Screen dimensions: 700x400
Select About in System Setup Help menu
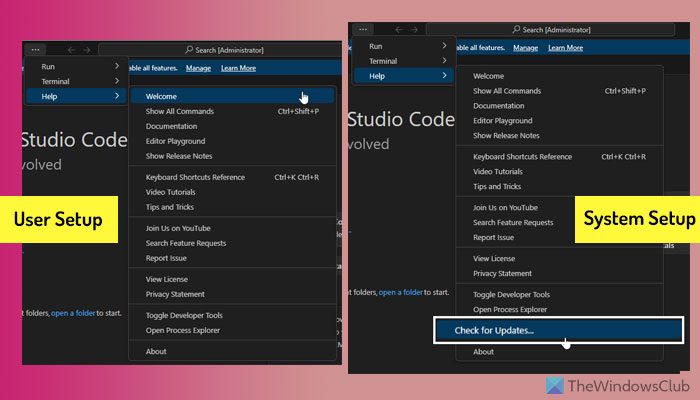[x=559, y=352]
